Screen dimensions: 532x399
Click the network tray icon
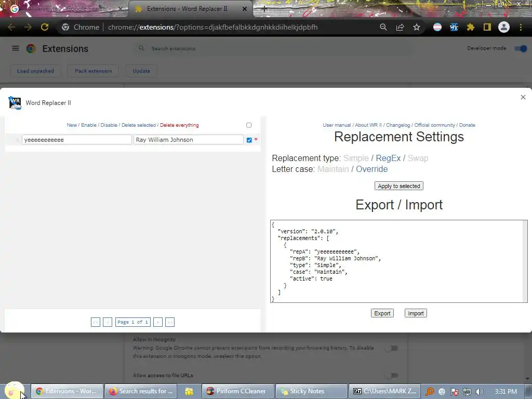point(467,392)
